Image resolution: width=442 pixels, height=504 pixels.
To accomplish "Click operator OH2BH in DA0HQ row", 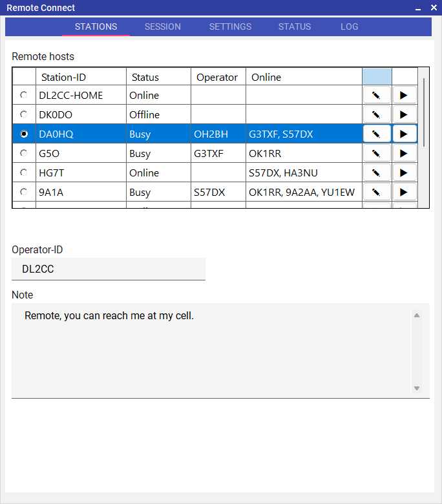I will [218, 134].
